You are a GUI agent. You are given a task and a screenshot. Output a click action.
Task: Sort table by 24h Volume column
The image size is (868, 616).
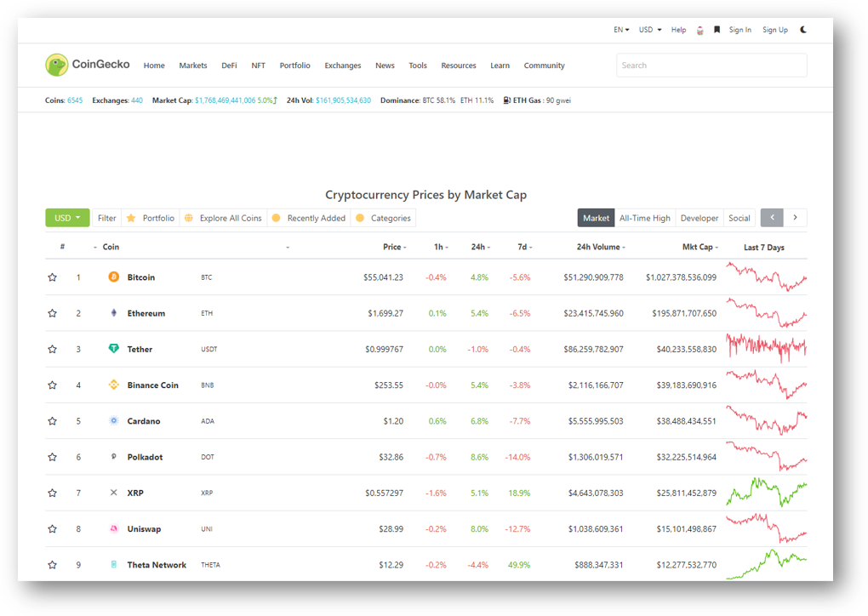pyautogui.click(x=601, y=247)
